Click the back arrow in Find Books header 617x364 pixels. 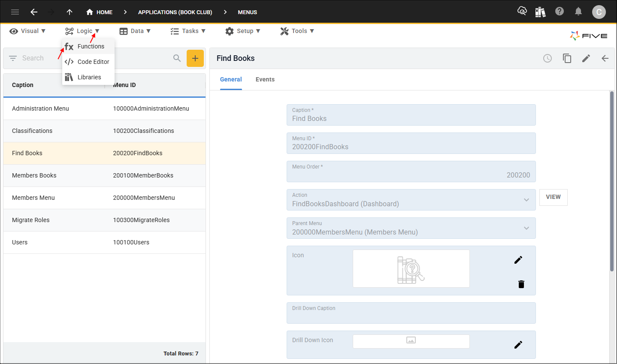pyautogui.click(x=605, y=58)
